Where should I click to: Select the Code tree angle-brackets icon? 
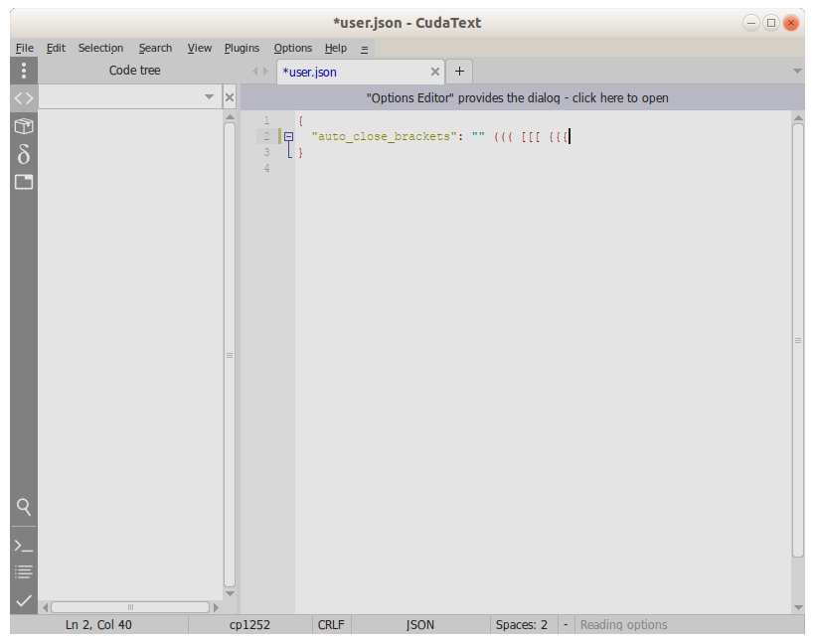23,97
